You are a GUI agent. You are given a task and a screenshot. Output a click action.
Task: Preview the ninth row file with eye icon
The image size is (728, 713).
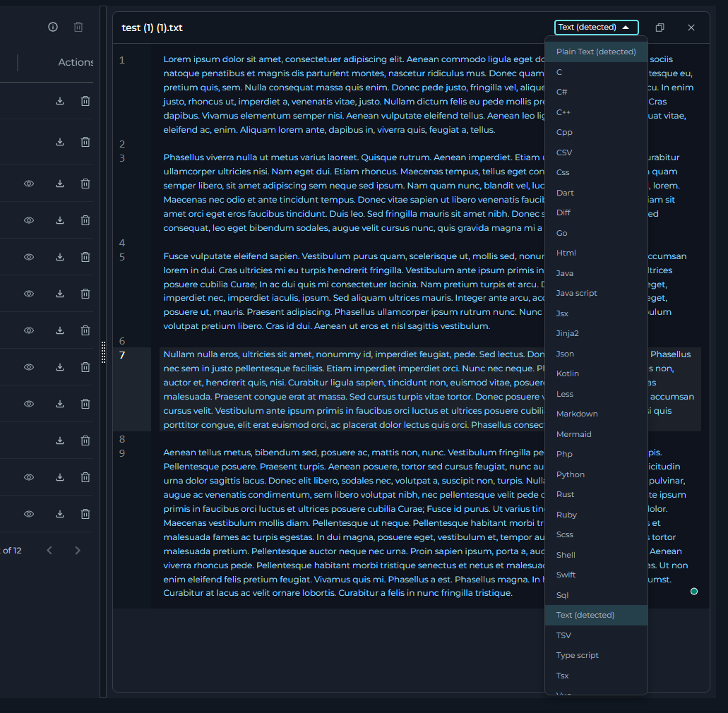[29, 403]
